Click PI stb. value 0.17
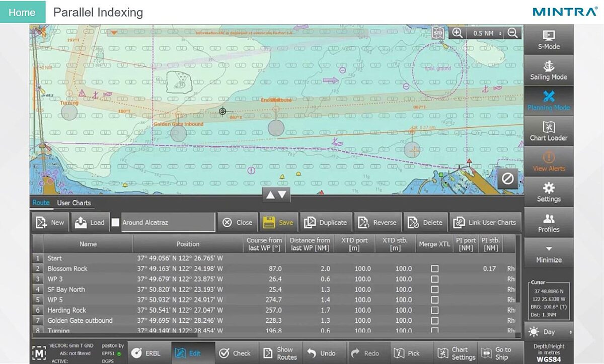The width and height of the screenshot is (604, 364). [489, 268]
